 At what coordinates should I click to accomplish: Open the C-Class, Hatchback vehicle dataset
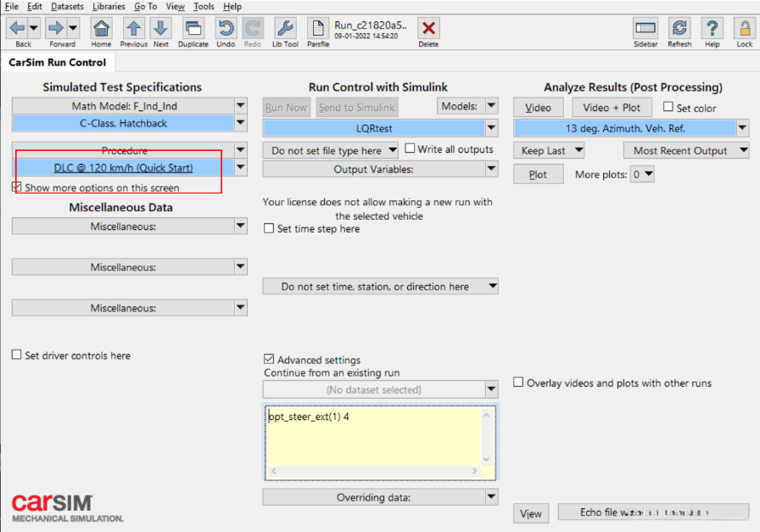(123, 123)
